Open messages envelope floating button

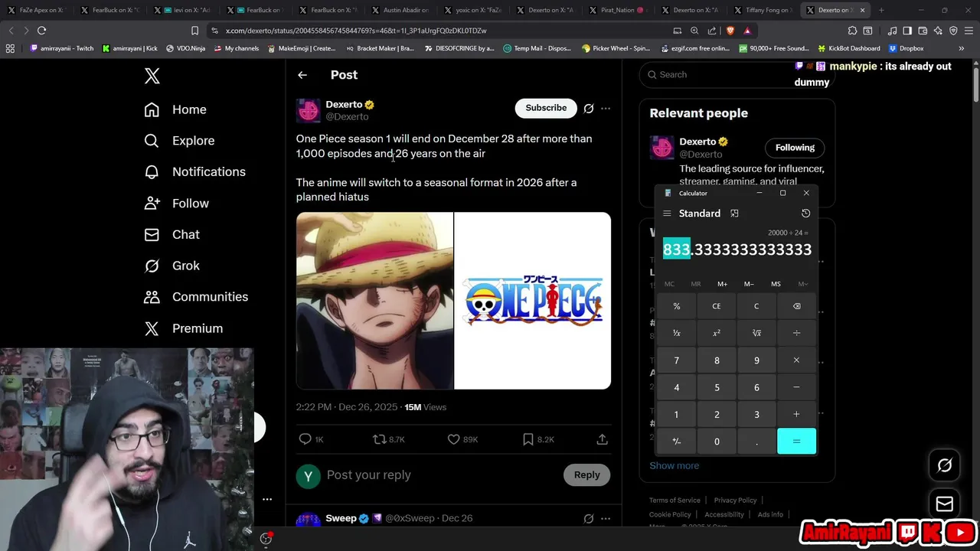tap(945, 504)
